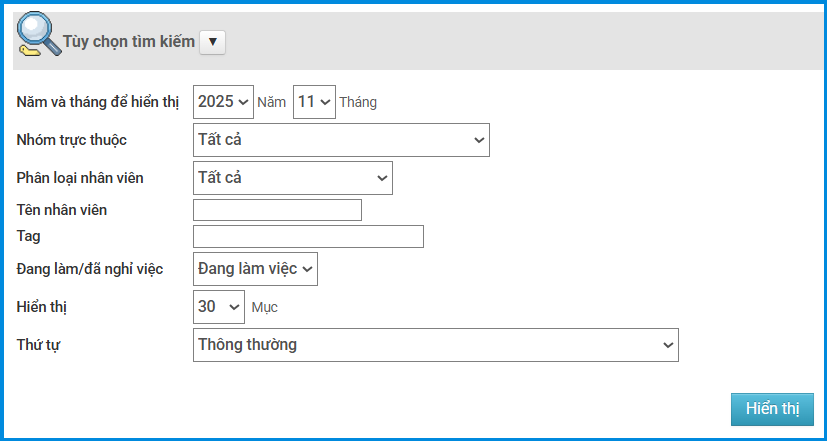Image resolution: width=827 pixels, height=441 pixels.
Task: Click the "Năm và tháng để hiển thị" label
Action: click(98, 102)
